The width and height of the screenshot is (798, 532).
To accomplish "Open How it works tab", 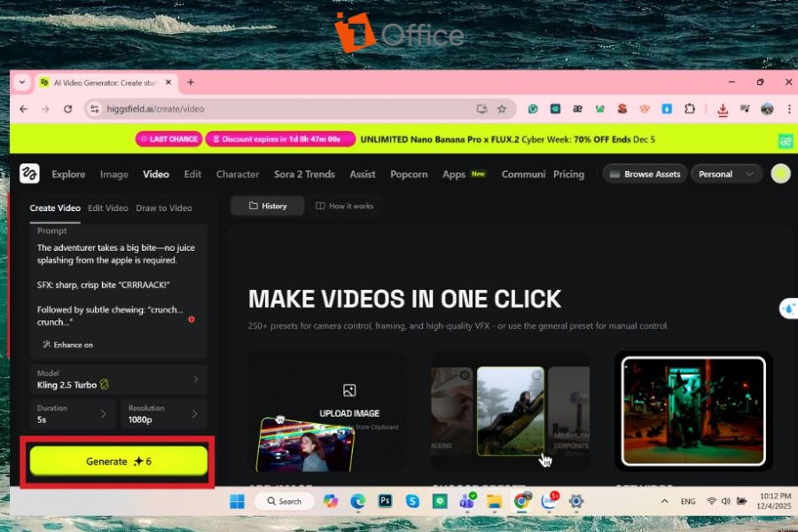I will (345, 207).
